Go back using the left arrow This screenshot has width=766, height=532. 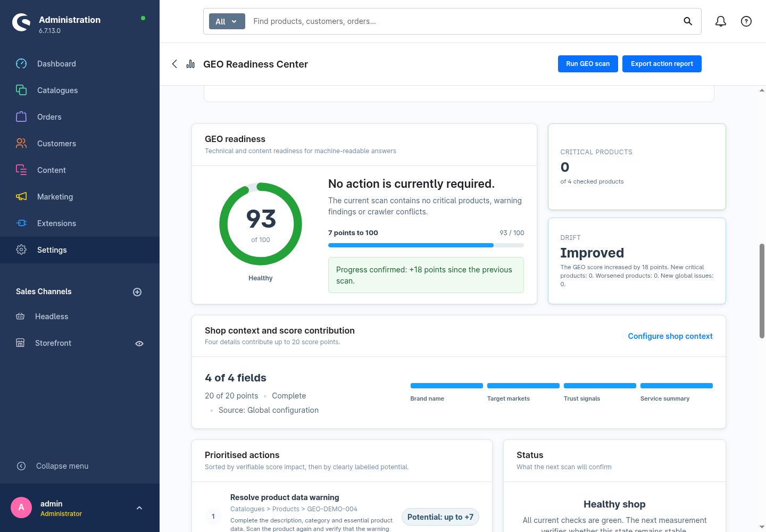(174, 64)
